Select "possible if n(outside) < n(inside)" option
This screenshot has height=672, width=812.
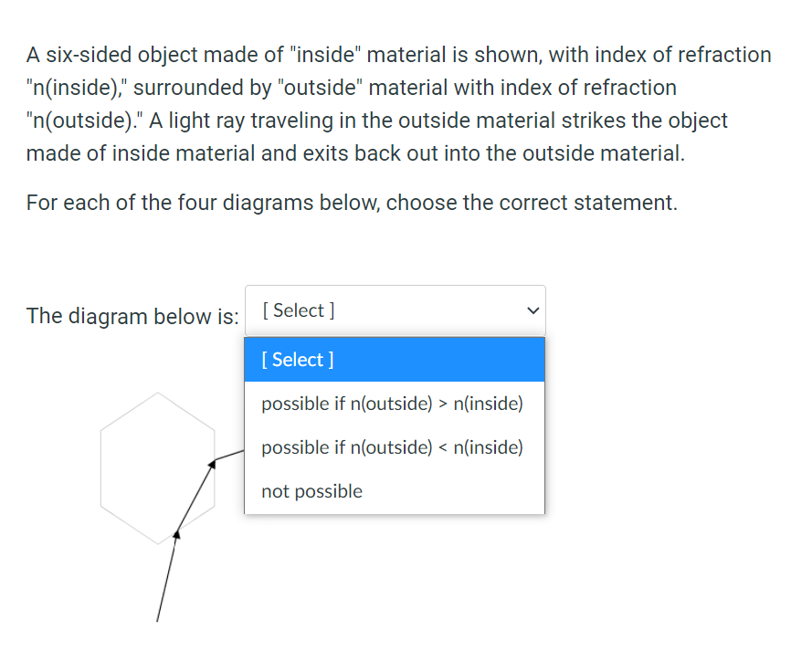tap(393, 447)
